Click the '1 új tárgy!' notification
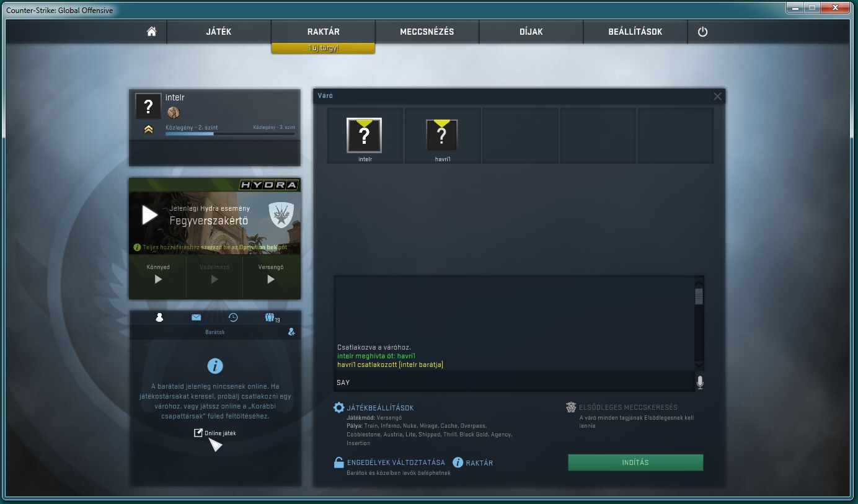This screenshot has height=504, width=858. pyautogui.click(x=323, y=48)
